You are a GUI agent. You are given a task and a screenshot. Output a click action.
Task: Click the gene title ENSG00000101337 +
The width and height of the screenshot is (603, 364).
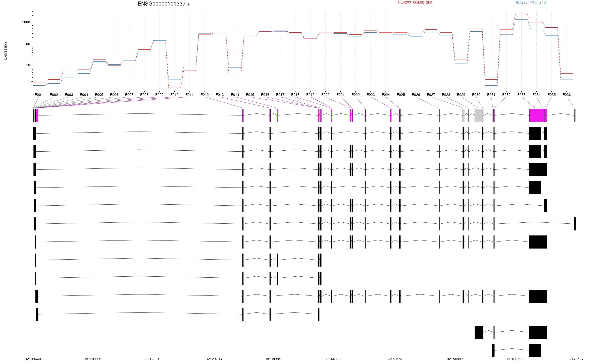[x=164, y=4]
